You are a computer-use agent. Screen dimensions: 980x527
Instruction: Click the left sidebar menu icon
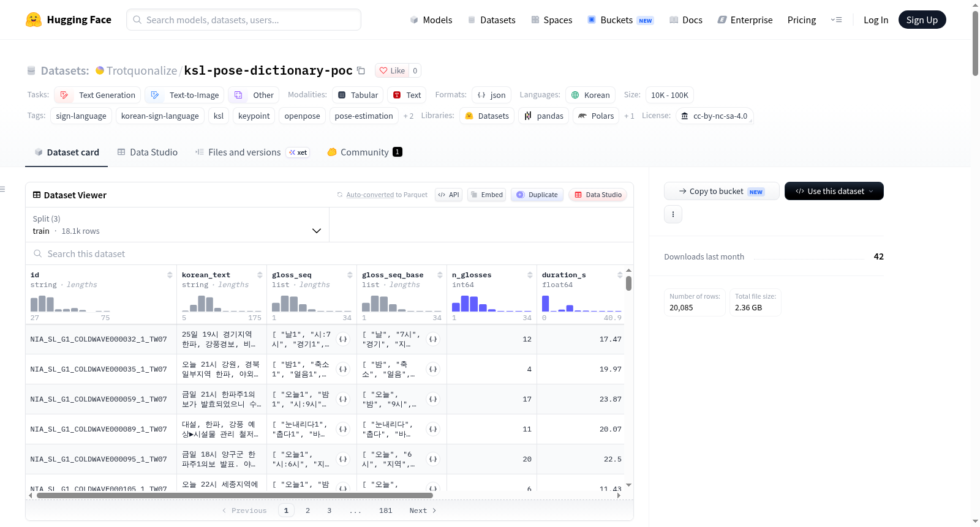(2, 189)
